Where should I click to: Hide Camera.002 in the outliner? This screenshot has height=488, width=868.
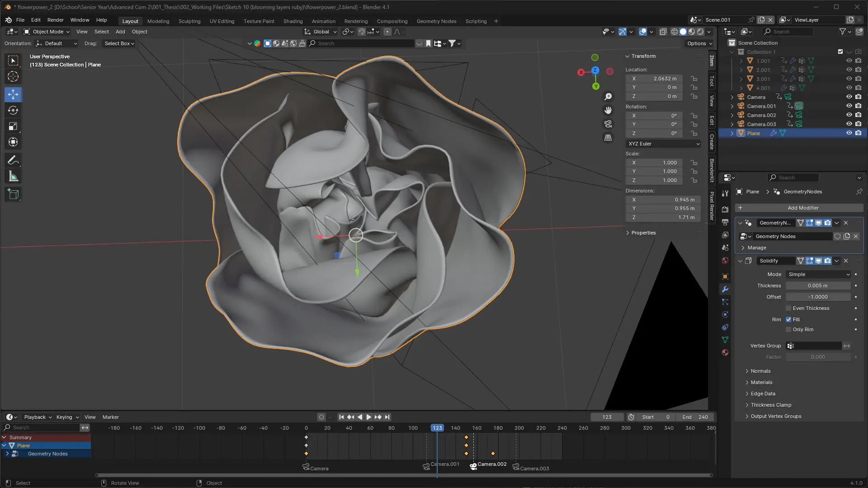(x=849, y=115)
